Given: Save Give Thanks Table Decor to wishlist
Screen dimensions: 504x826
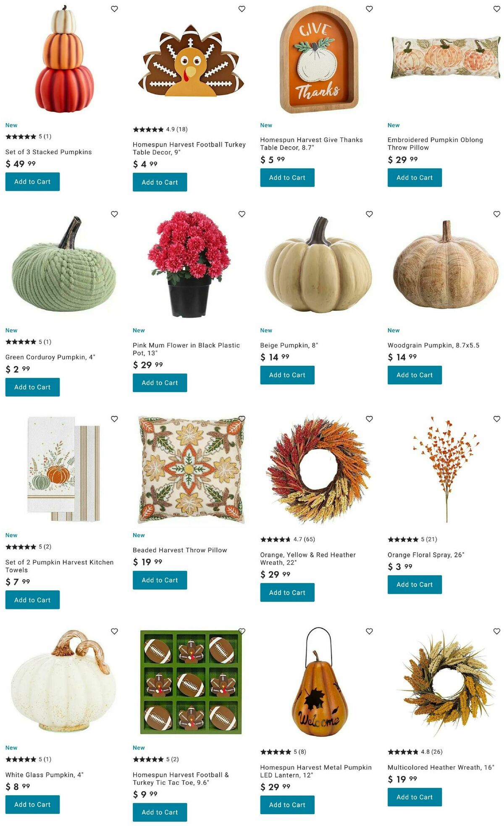Looking at the screenshot, I should click(369, 9).
